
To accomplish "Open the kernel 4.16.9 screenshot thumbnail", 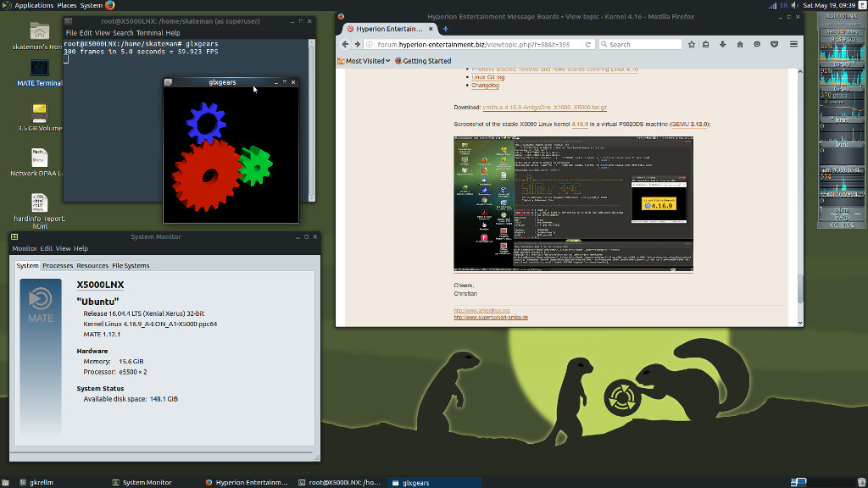I will tap(574, 203).
